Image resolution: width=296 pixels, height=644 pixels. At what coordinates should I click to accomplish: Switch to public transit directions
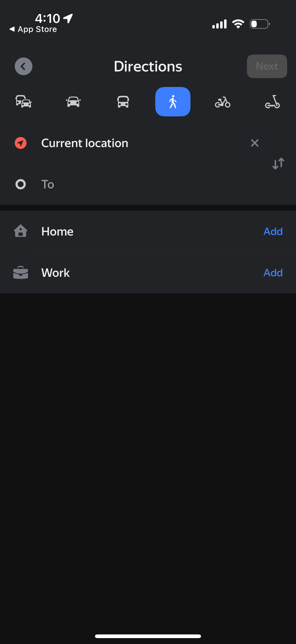click(x=123, y=101)
